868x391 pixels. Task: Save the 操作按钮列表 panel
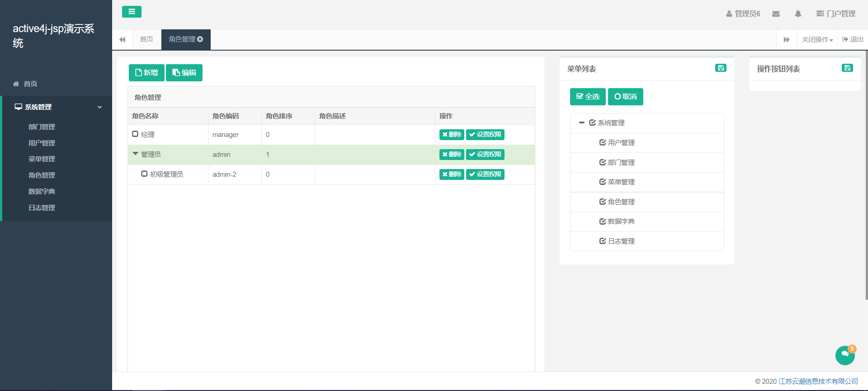tap(847, 68)
